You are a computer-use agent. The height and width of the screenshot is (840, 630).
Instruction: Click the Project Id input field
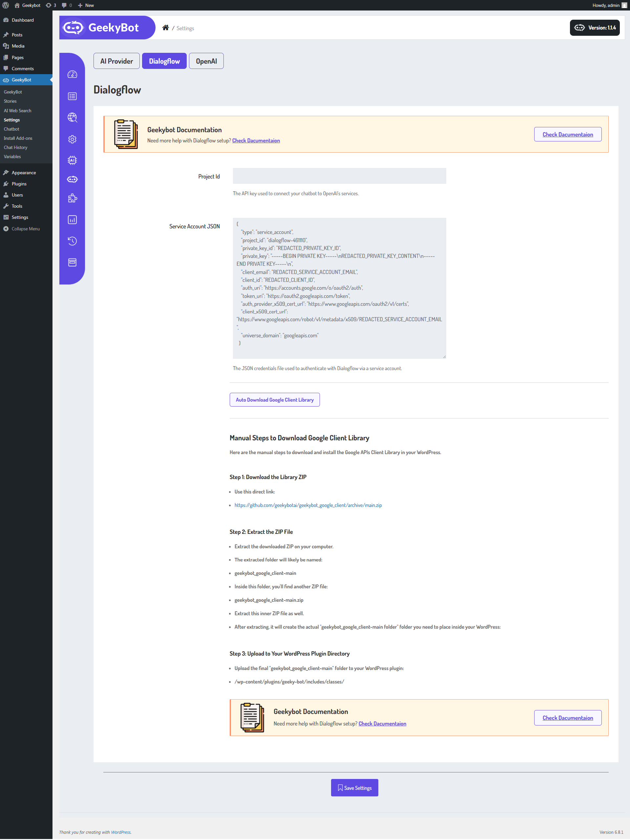(339, 176)
